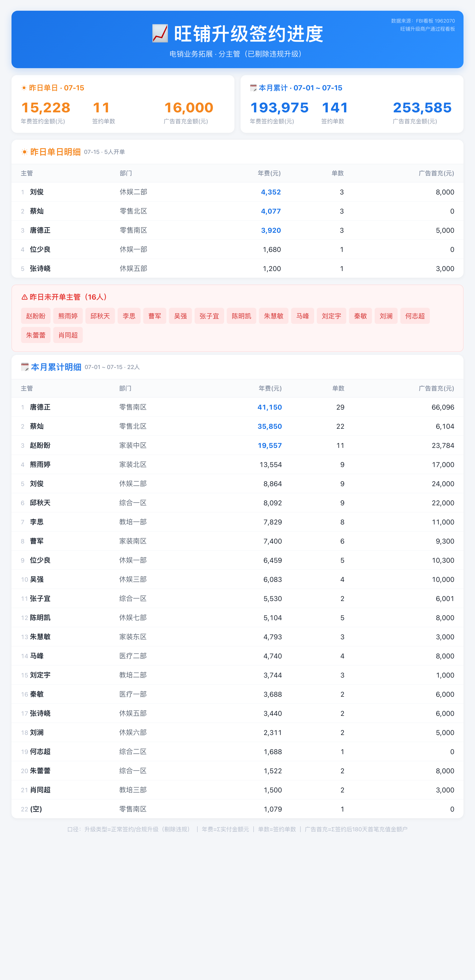Click the 马峰 tag in the 未开单主管 list
The image size is (475, 980).
(x=303, y=316)
